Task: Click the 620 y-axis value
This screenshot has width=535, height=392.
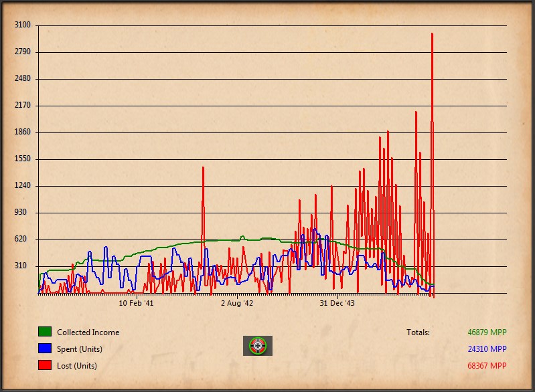Action: click(x=21, y=239)
